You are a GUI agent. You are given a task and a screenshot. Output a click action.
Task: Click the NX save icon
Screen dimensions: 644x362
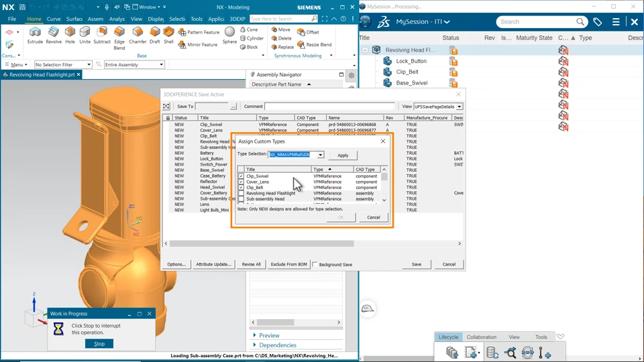(22, 7)
